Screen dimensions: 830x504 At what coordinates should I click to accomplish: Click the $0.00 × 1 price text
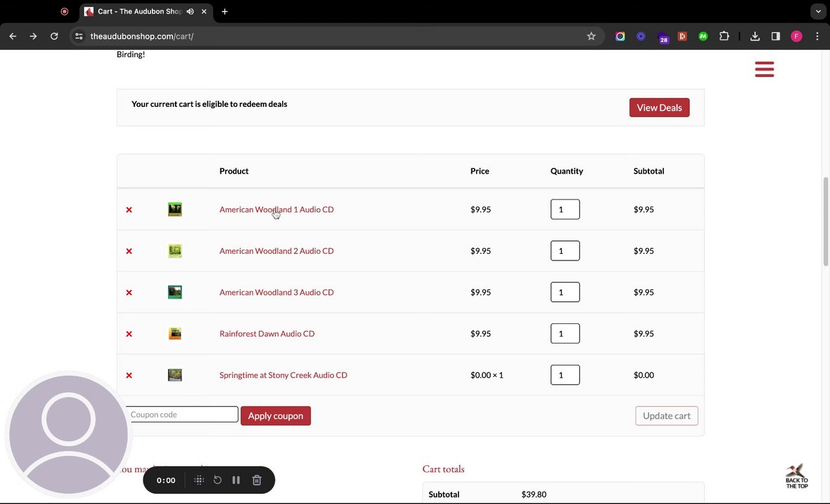pos(487,375)
